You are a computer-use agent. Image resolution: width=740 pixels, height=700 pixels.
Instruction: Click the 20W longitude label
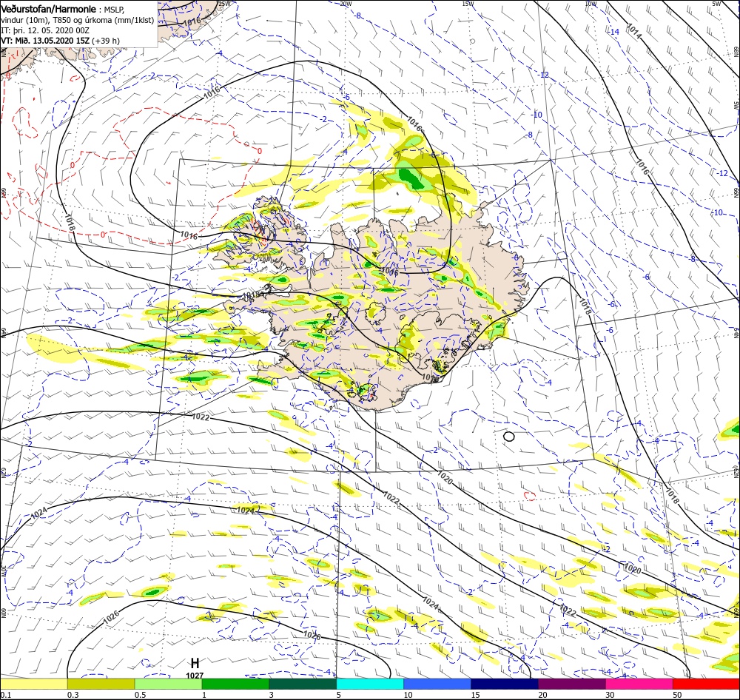coord(346,4)
